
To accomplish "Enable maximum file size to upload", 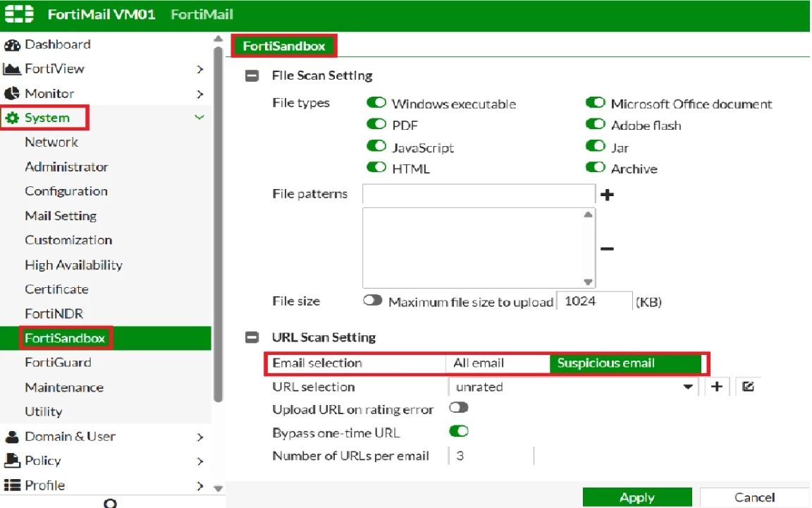I will 372,300.
